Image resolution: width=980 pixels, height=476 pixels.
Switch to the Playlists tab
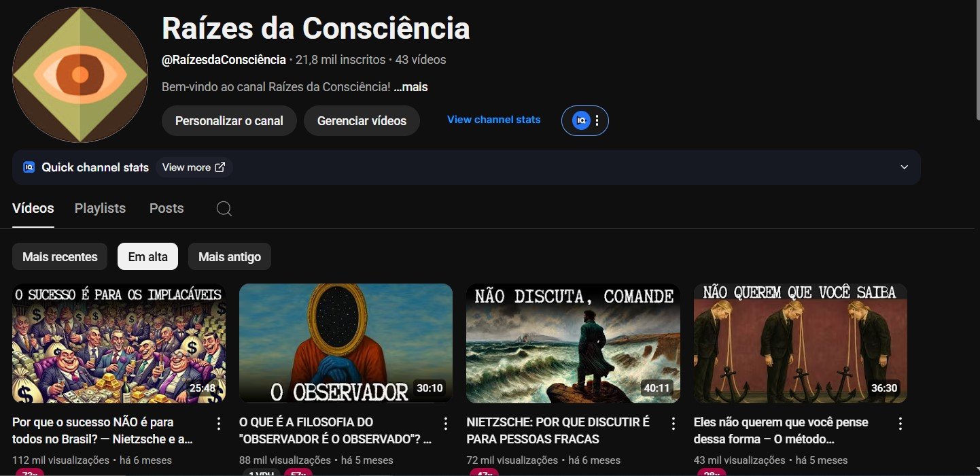100,208
